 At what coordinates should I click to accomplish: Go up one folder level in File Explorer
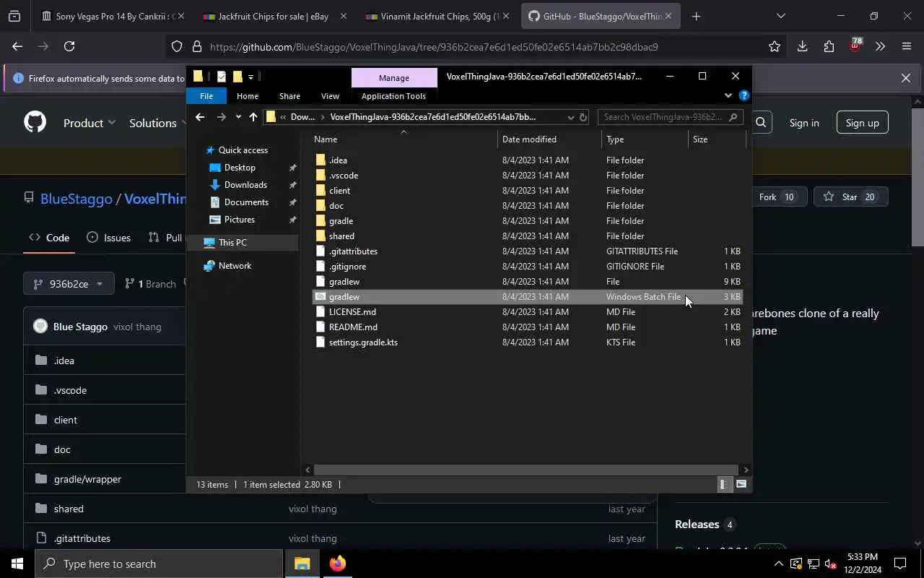253,117
